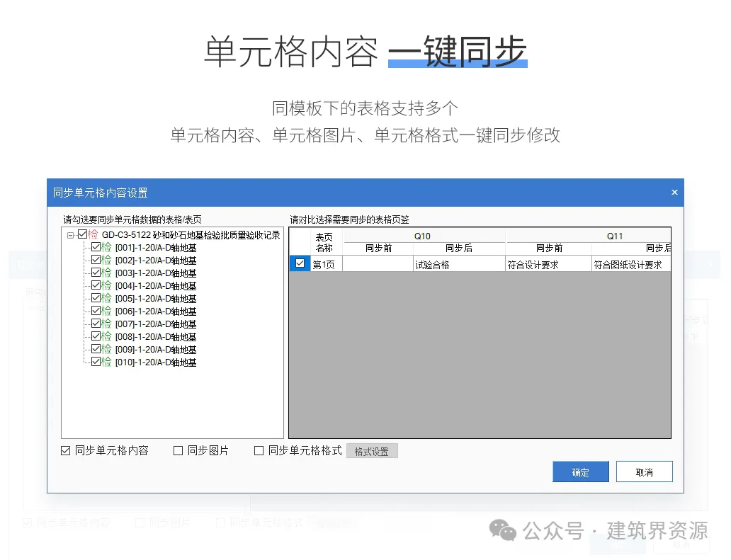The image size is (731, 560).
Task: Click green 检 icon beside [008] item
Action: point(107,336)
